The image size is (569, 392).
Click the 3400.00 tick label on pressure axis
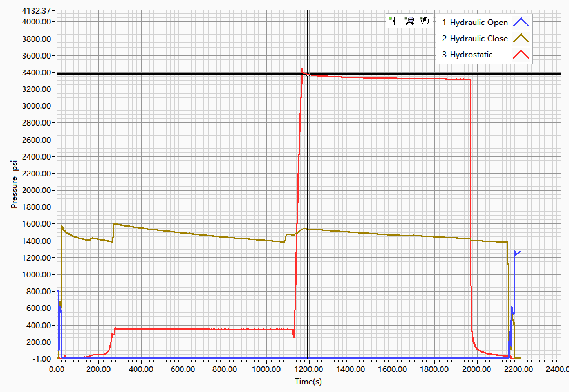click(x=37, y=72)
